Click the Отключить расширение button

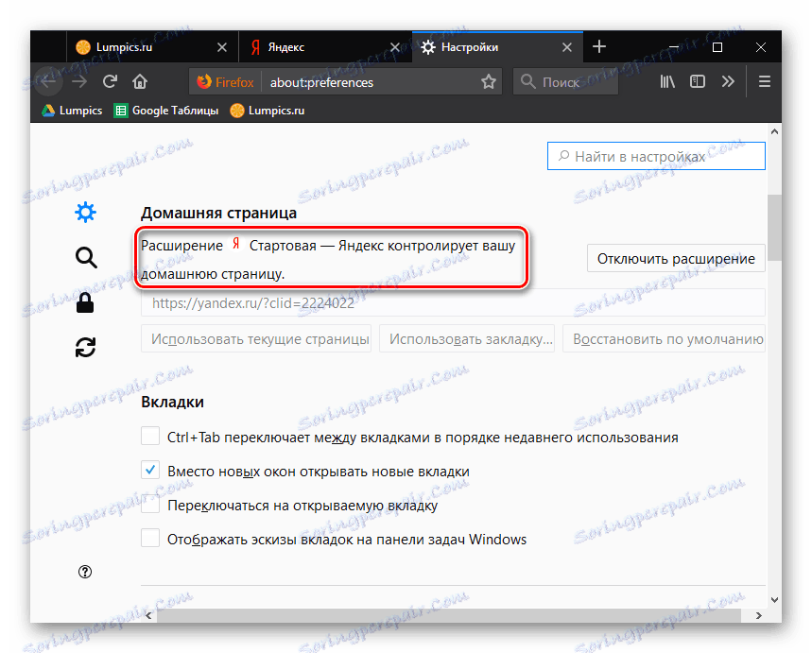click(676, 258)
